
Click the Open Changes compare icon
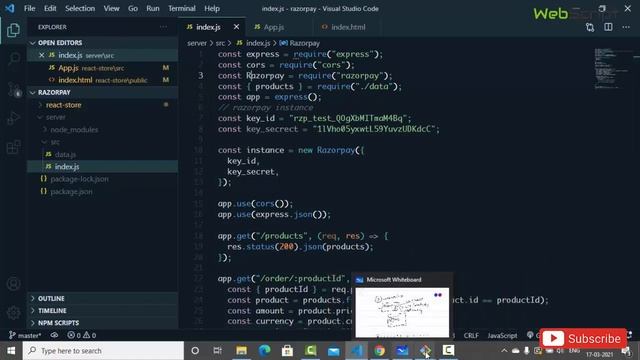point(590,27)
